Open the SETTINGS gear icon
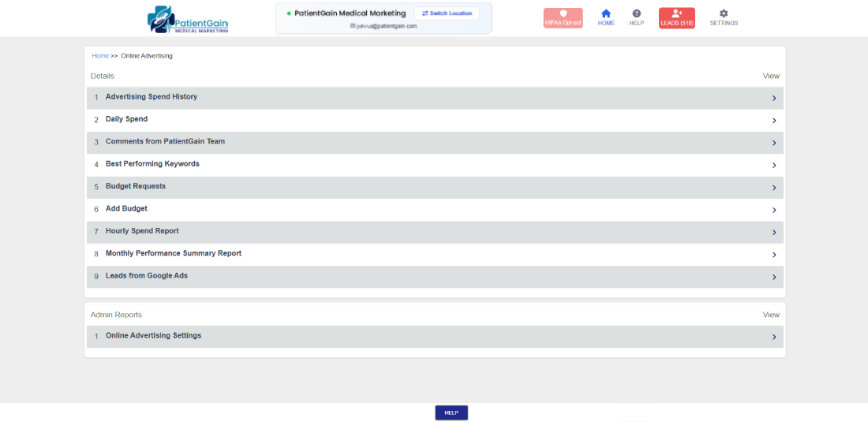Viewport: 868px width, 422px height. point(724,14)
